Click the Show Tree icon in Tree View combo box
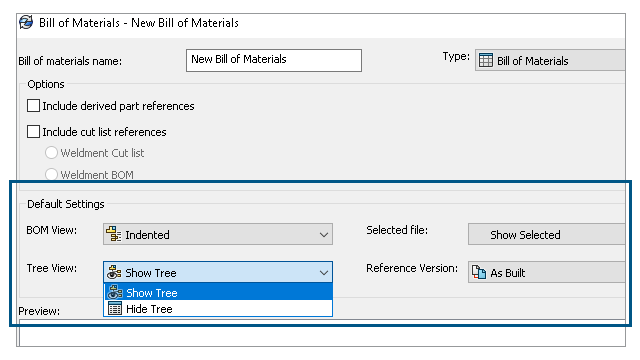Screen dimensions: 640x360 (x=114, y=272)
